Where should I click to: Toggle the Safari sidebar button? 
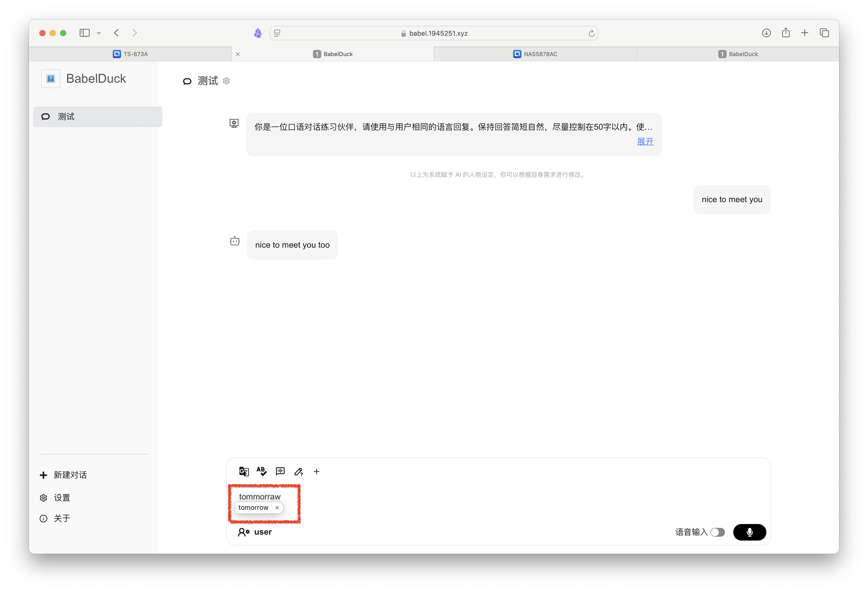pos(84,33)
